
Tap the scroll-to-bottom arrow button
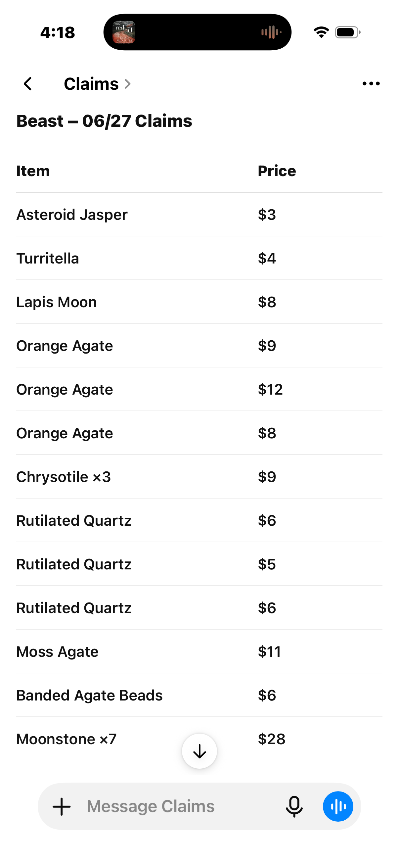[199, 751]
